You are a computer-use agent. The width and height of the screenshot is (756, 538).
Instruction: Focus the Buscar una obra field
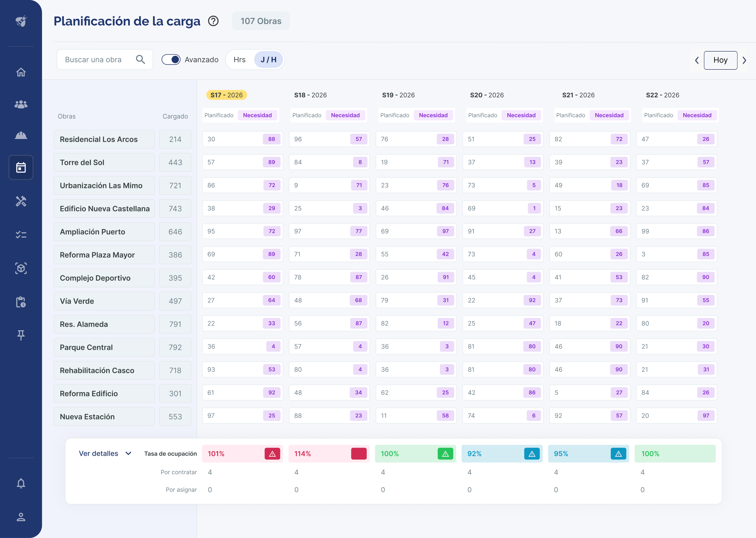click(104, 60)
